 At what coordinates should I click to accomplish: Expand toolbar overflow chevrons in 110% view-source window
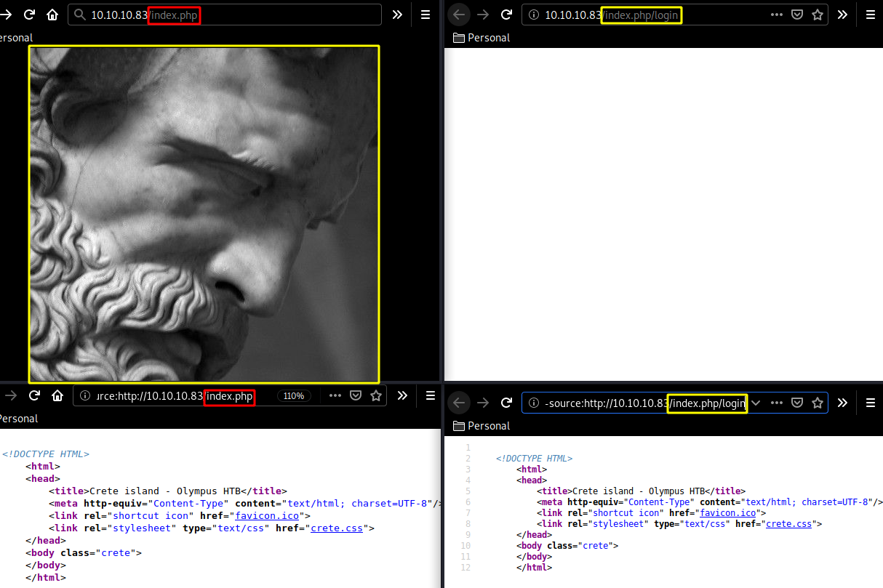(402, 395)
